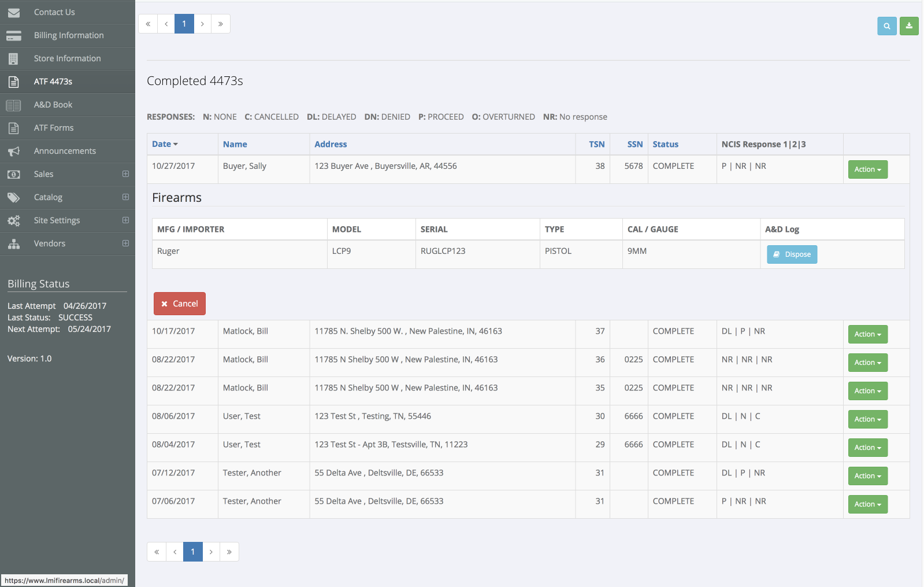Open Contact Us menu item
Screen dimensions: 924x587
coord(68,12)
